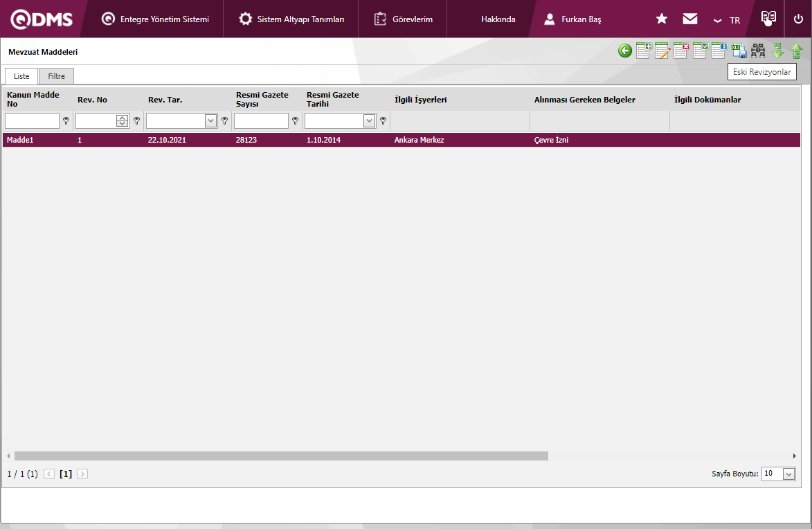
Task: Open Entegre Yönetim Sistemi menu
Action: click(155, 19)
